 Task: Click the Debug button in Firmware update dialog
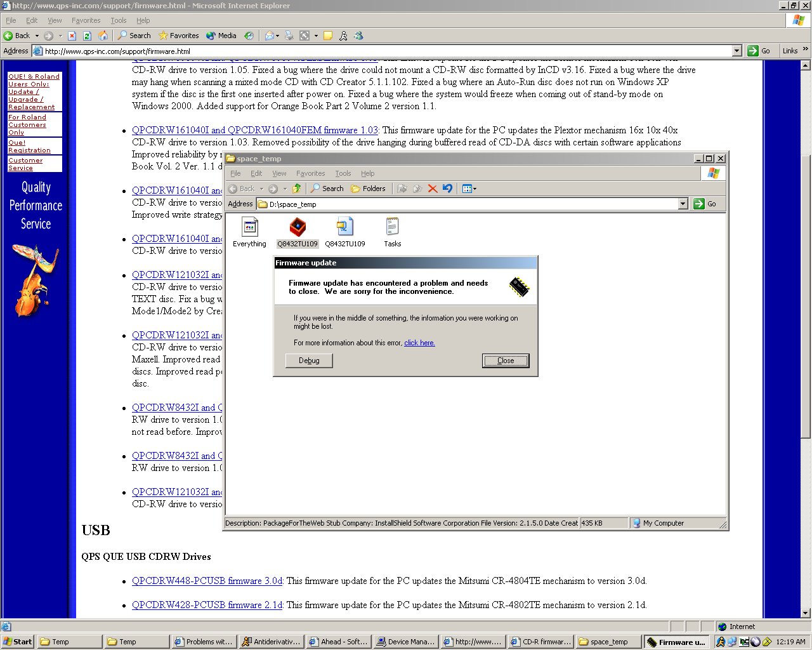(x=309, y=361)
